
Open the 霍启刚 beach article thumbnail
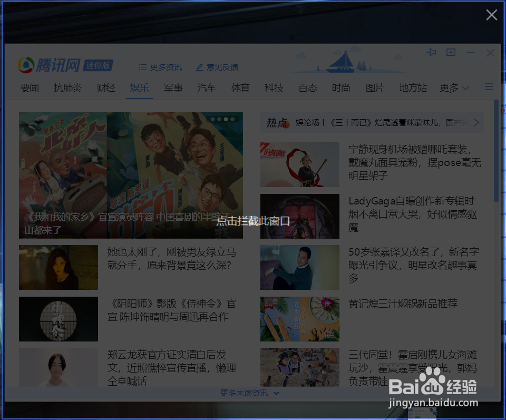[x=300, y=367]
